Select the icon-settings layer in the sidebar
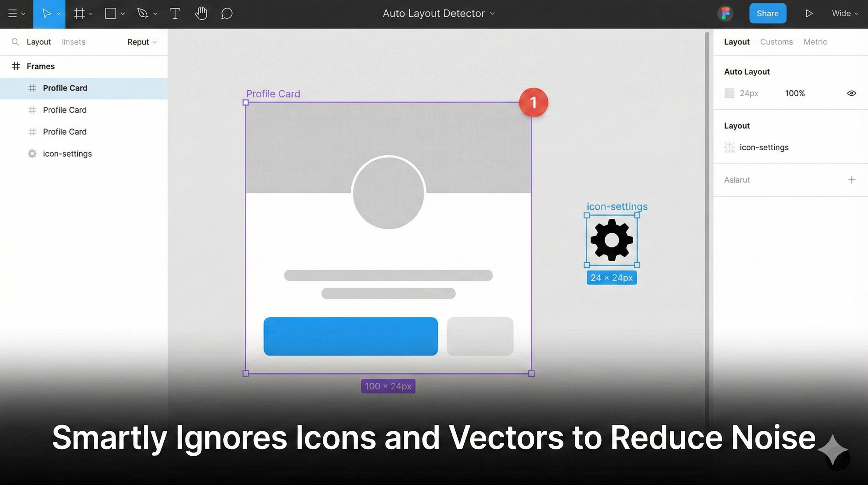This screenshot has width=868, height=485. [67, 153]
